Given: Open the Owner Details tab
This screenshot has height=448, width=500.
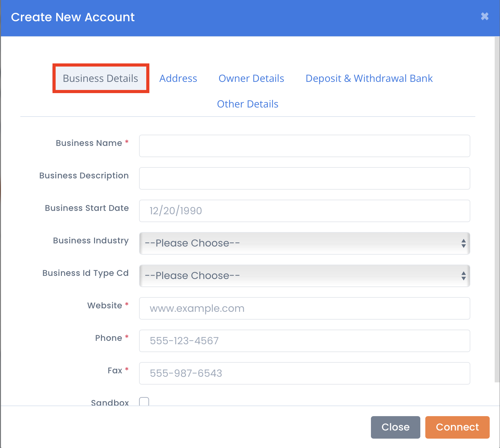Looking at the screenshot, I should [251, 78].
